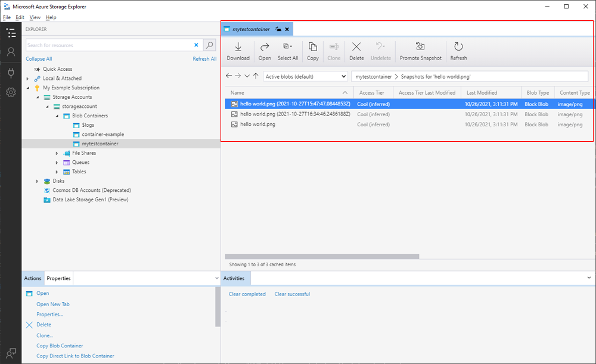Image resolution: width=596 pixels, height=364 pixels.
Task: Sort by the Name column header
Action: pos(289,93)
